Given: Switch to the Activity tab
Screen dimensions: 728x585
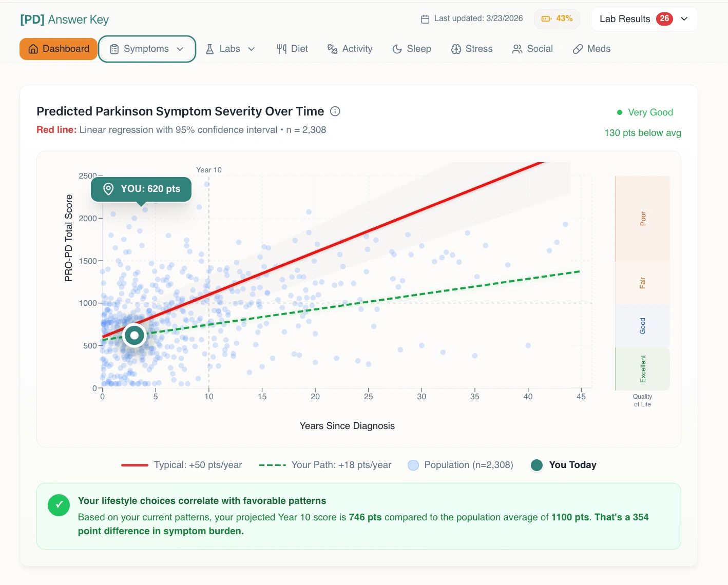Looking at the screenshot, I should [350, 49].
